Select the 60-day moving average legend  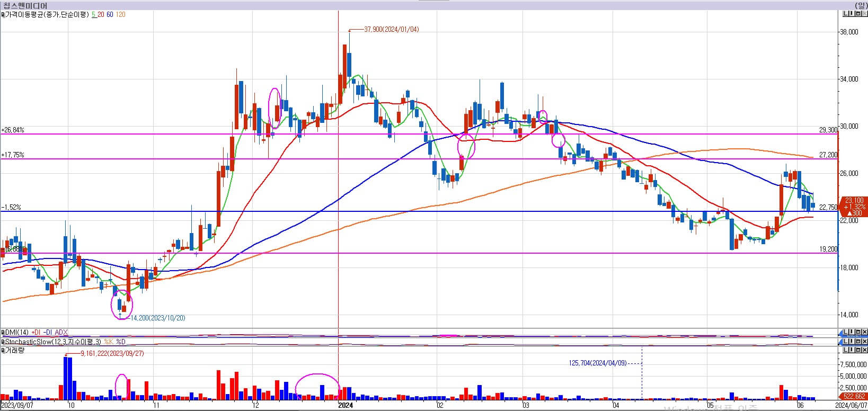[110, 15]
